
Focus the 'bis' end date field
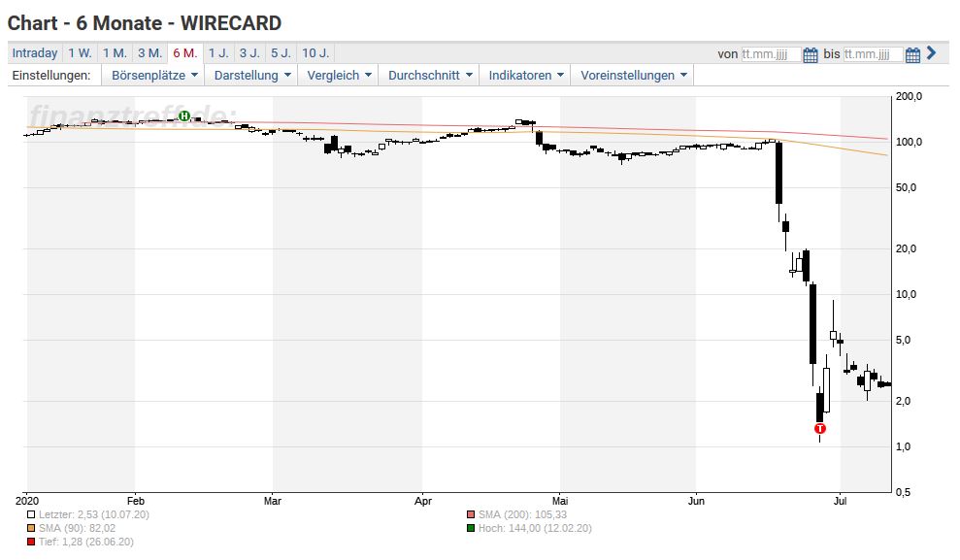point(873,54)
